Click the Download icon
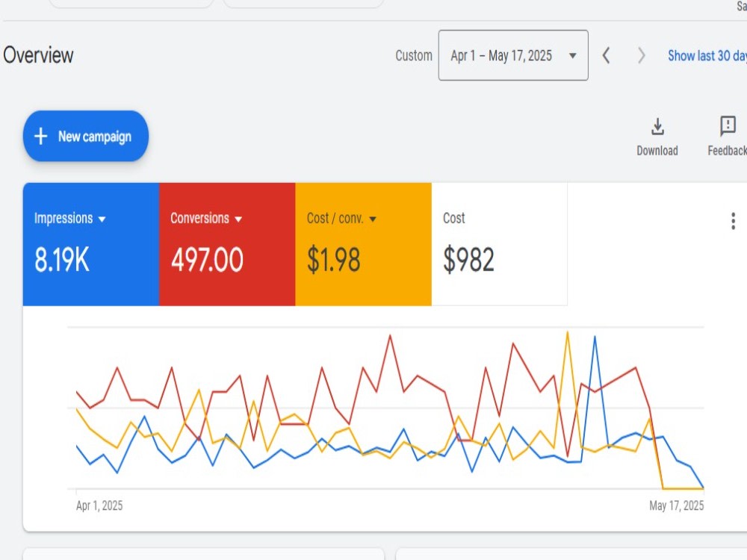Viewport: 747px width, 560px height. tap(657, 127)
